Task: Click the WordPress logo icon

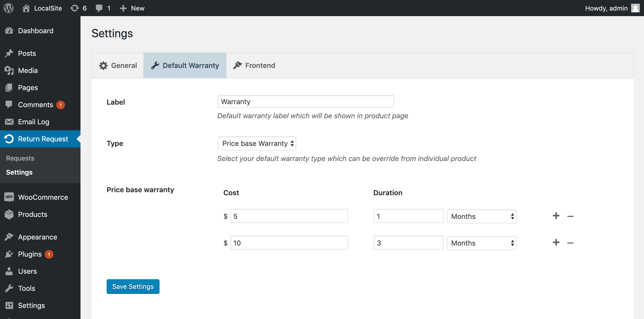Action: [x=9, y=8]
